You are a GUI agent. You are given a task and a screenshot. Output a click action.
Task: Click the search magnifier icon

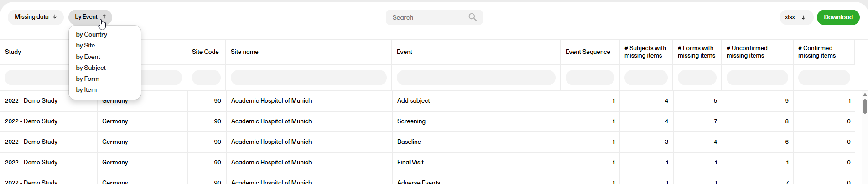pyautogui.click(x=473, y=17)
